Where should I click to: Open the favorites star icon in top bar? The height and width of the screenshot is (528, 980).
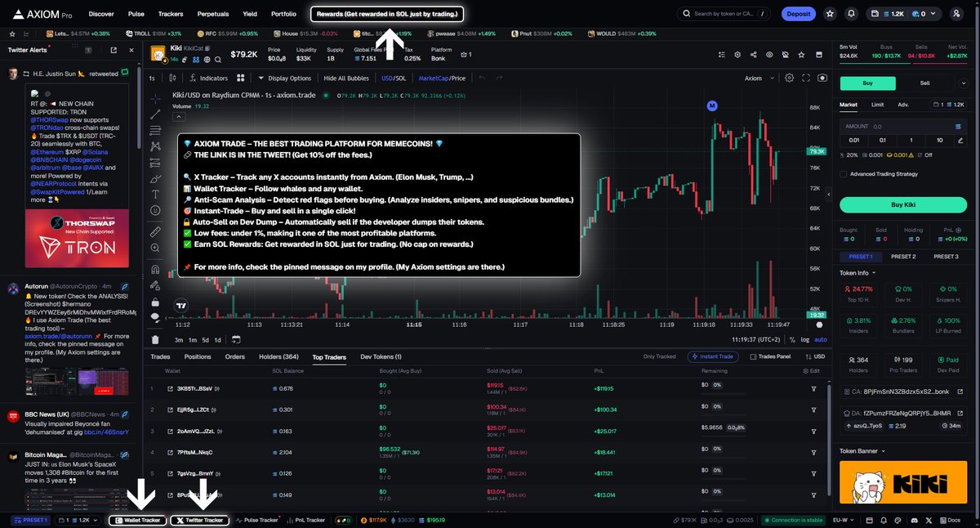(x=830, y=14)
